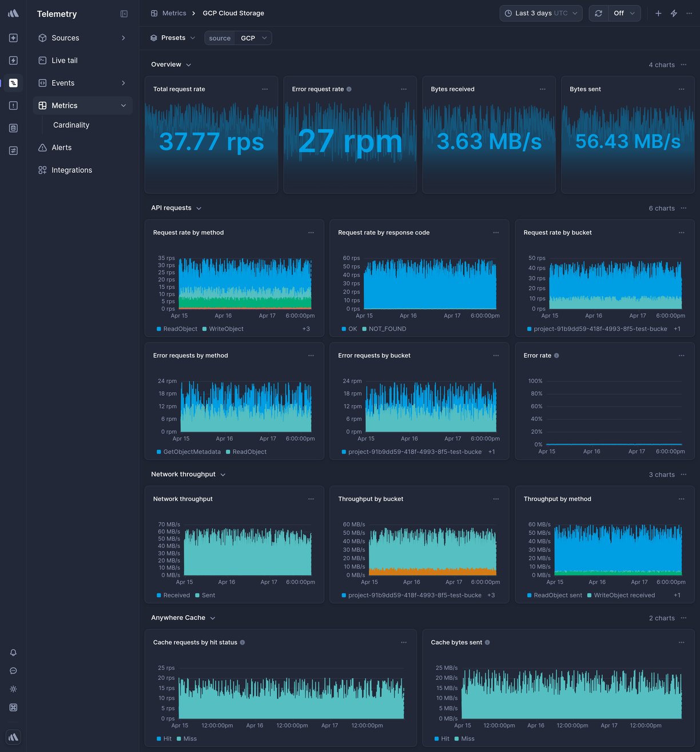Open the Integrations grid icon in sidebar

42,170
